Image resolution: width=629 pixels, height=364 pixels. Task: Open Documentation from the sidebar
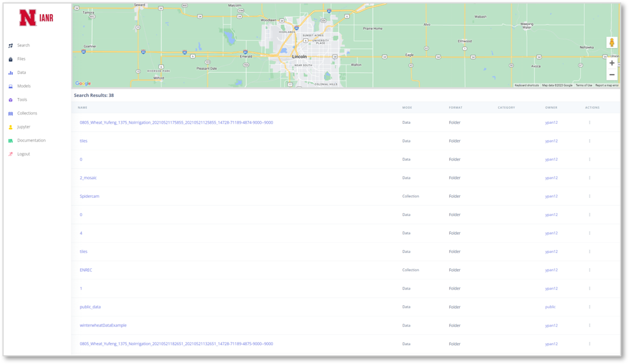(x=31, y=140)
